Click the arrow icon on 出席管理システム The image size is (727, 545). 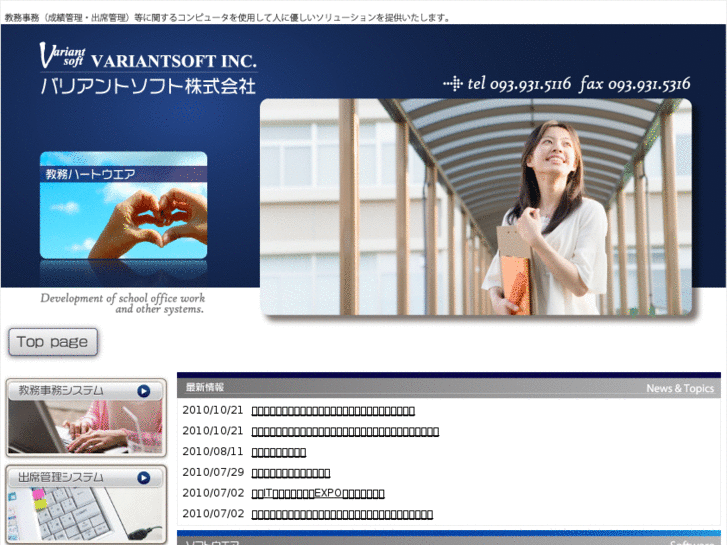144,478
